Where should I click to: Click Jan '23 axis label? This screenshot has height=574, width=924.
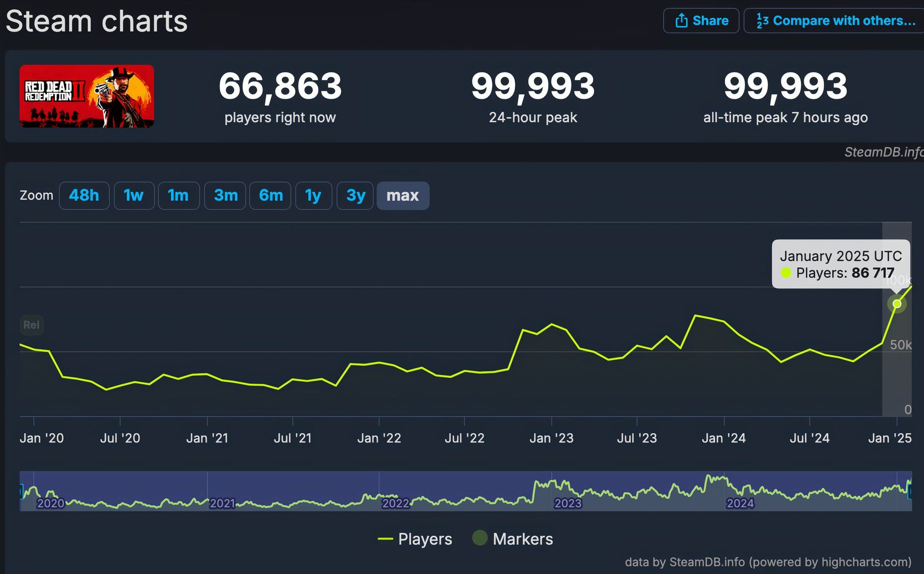click(552, 438)
